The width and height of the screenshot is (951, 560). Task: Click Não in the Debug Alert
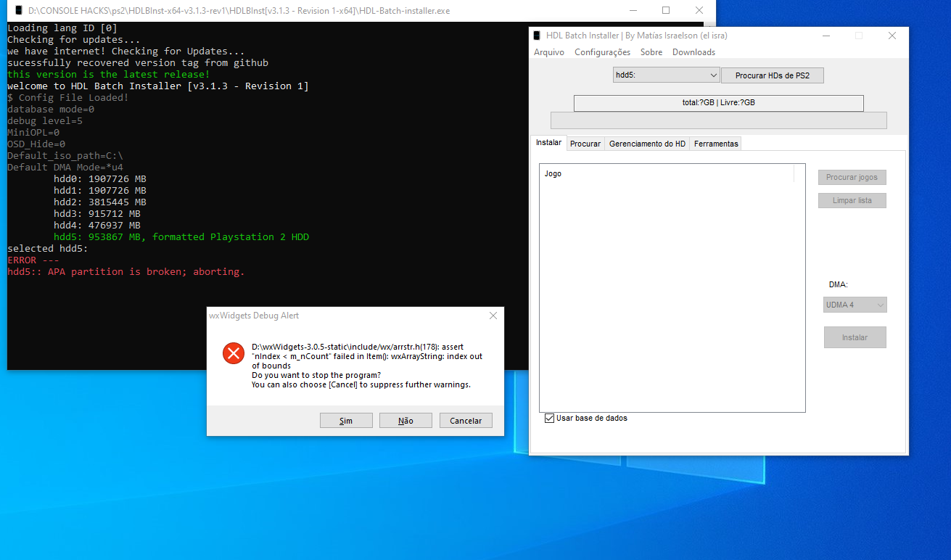coord(405,421)
